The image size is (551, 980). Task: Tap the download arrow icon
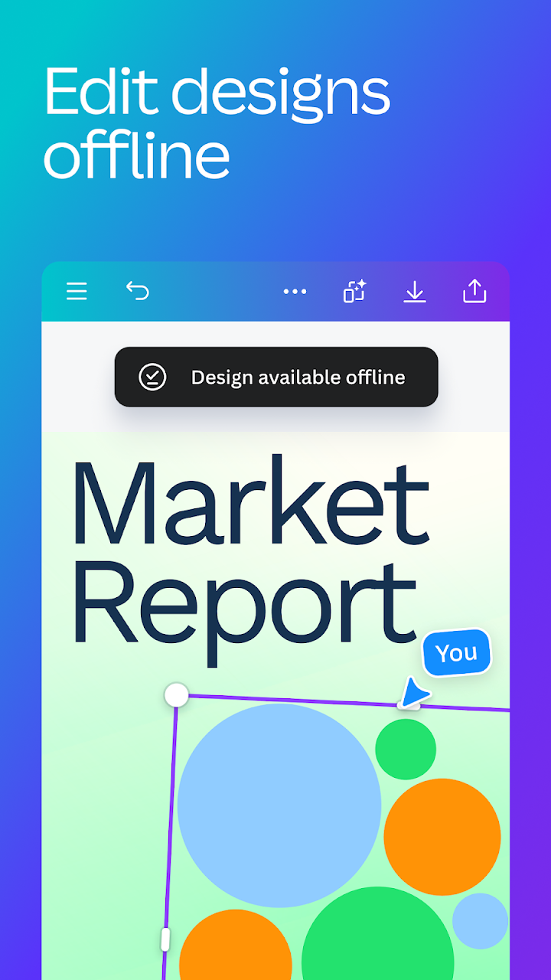(x=414, y=292)
